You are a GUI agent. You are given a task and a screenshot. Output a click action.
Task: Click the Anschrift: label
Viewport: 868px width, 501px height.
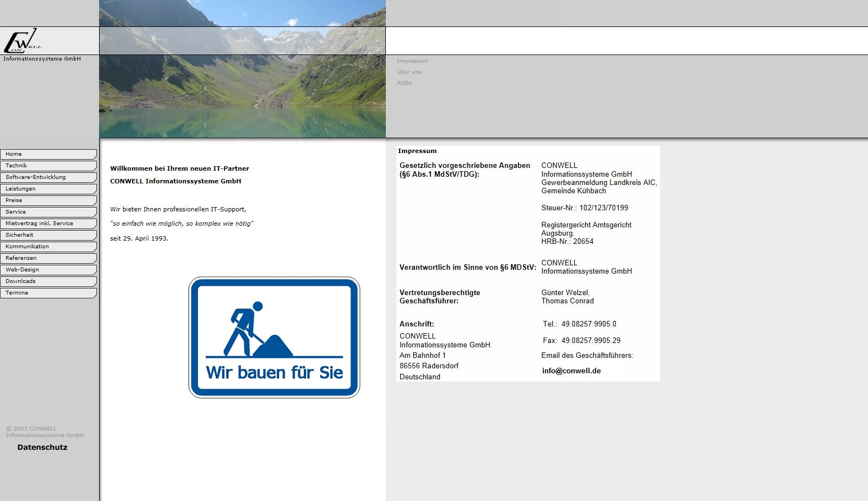point(417,324)
